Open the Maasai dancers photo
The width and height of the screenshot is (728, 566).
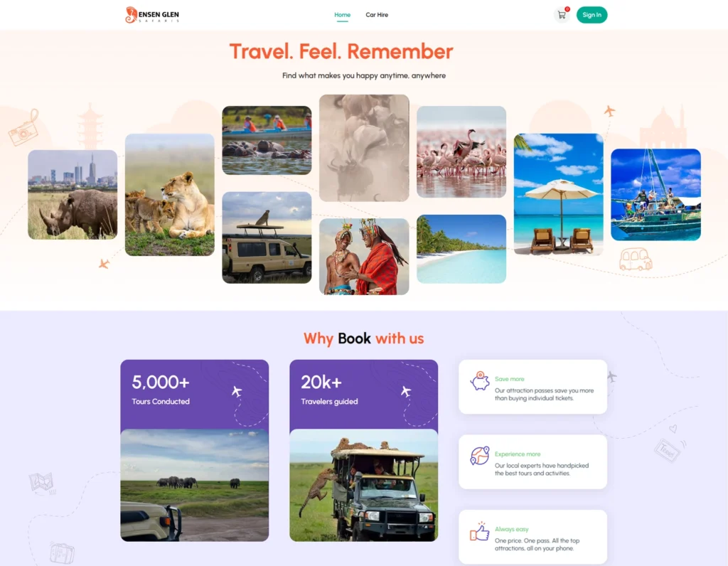click(364, 256)
